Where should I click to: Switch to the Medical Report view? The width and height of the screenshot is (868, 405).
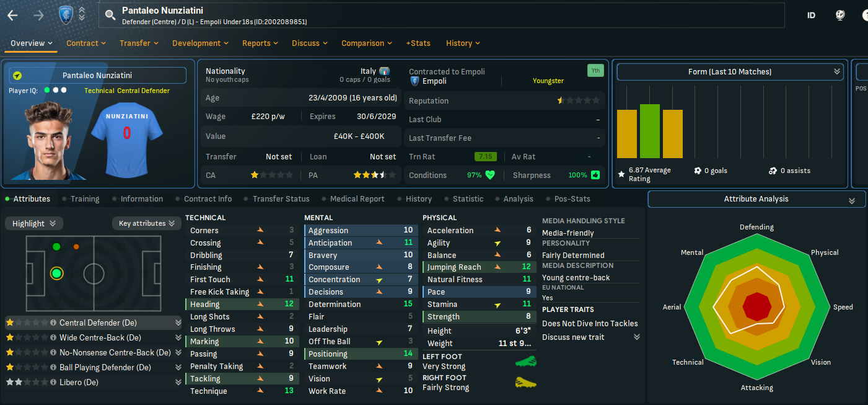click(357, 199)
